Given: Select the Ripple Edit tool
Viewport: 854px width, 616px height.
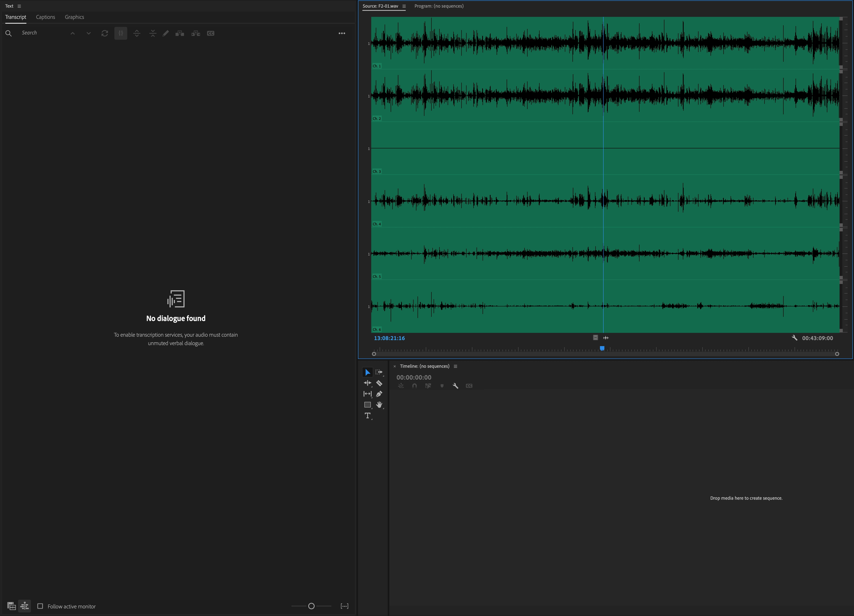Looking at the screenshot, I should pos(368,383).
